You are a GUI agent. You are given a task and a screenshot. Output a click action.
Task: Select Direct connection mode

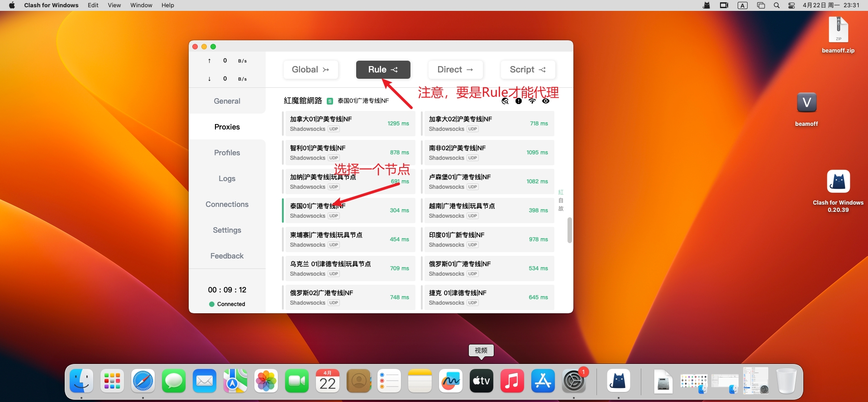click(x=455, y=70)
